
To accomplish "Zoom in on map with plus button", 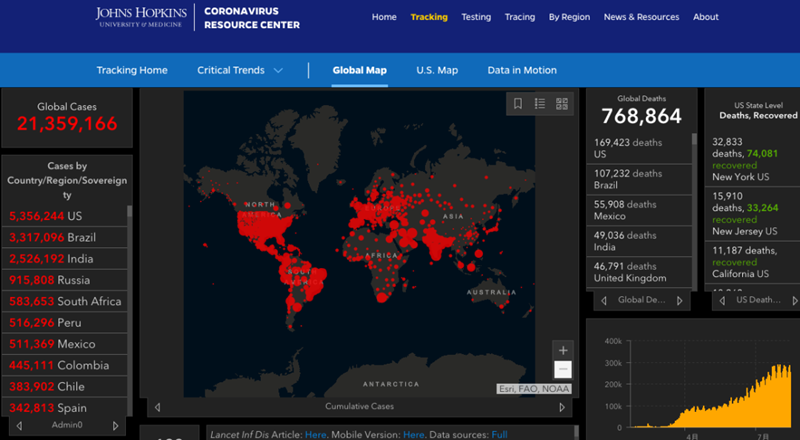I will coord(563,350).
